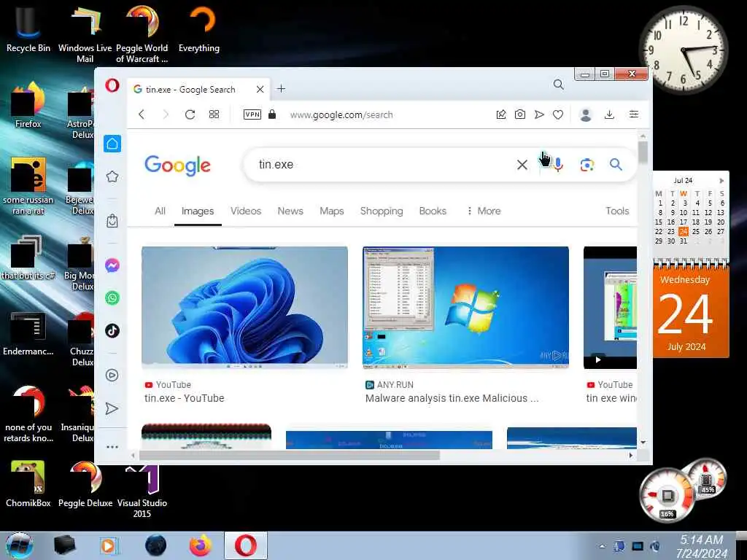Screen dimensions: 747x560
Task: View site security lock info
Action: coord(272,114)
